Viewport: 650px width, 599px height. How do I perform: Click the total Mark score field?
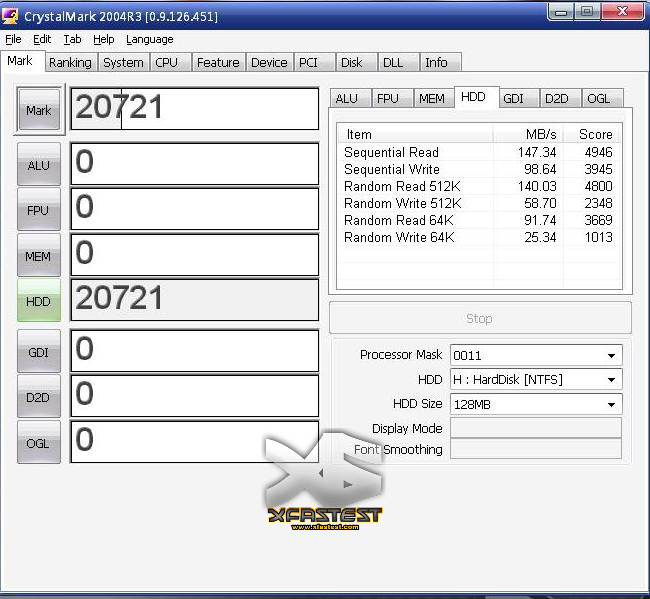tap(195, 109)
